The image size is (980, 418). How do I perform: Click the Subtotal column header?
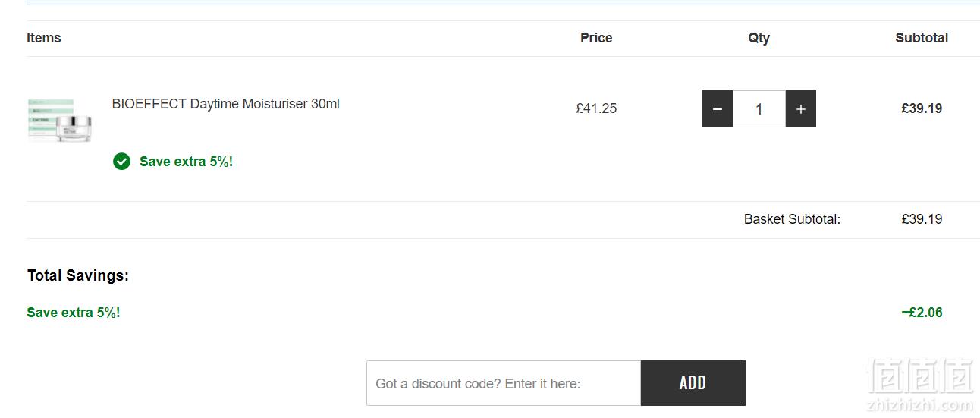pos(922,38)
